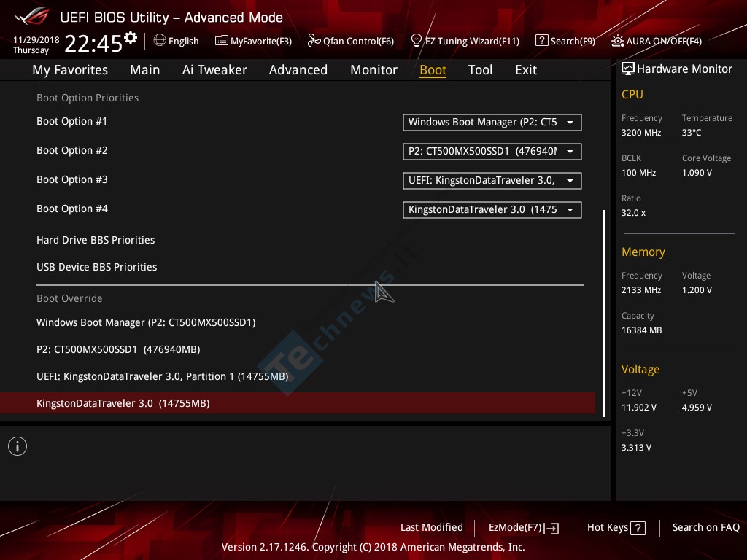
Task: Click the AURA light icon
Action: [x=617, y=41]
